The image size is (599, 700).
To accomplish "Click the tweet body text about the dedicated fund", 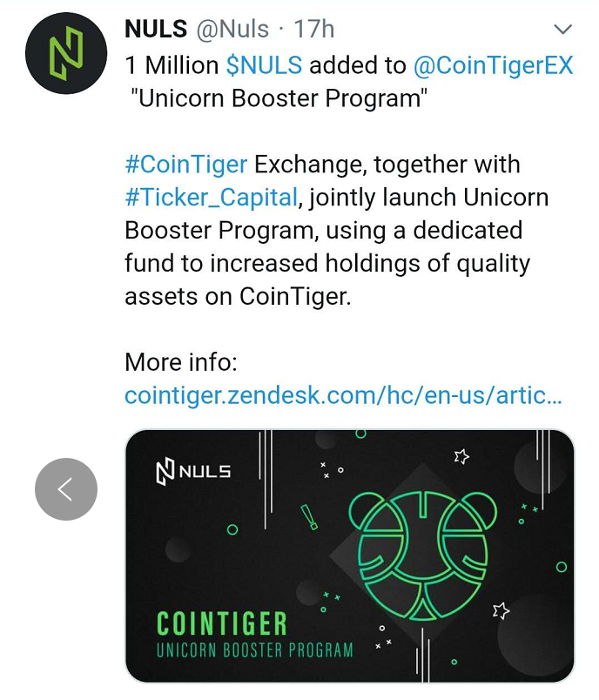I will point(337,231).
